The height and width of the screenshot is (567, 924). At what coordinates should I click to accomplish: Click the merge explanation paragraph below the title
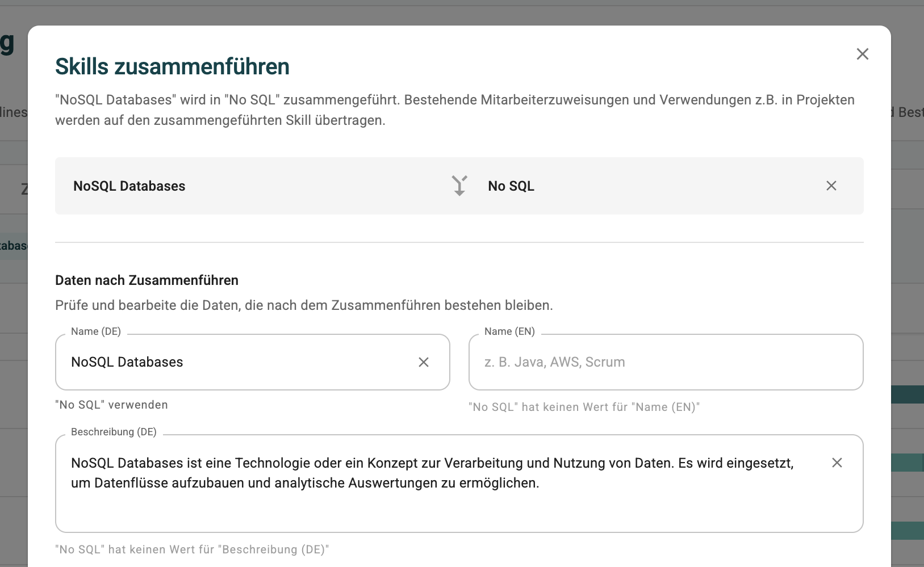click(455, 110)
